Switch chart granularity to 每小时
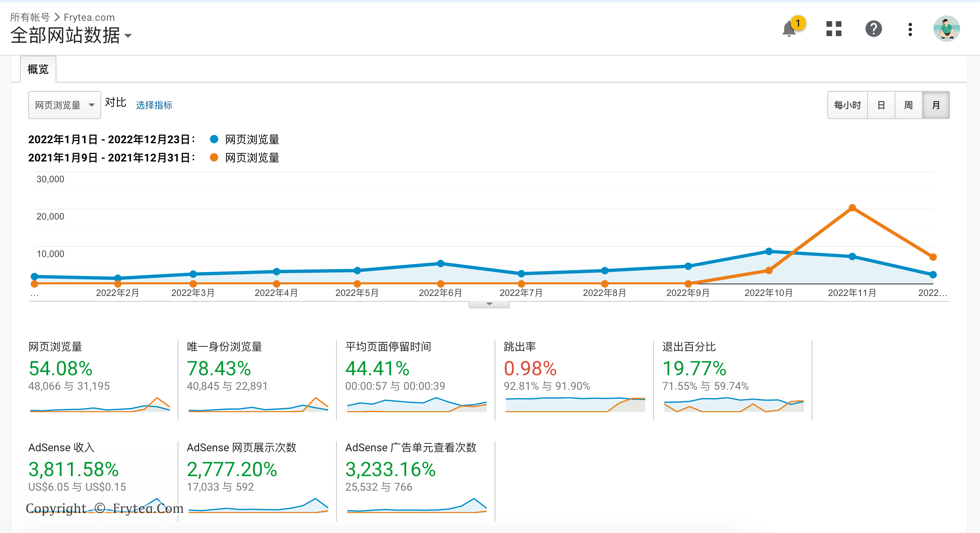The width and height of the screenshot is (980, 533). [x=847, y=105]
